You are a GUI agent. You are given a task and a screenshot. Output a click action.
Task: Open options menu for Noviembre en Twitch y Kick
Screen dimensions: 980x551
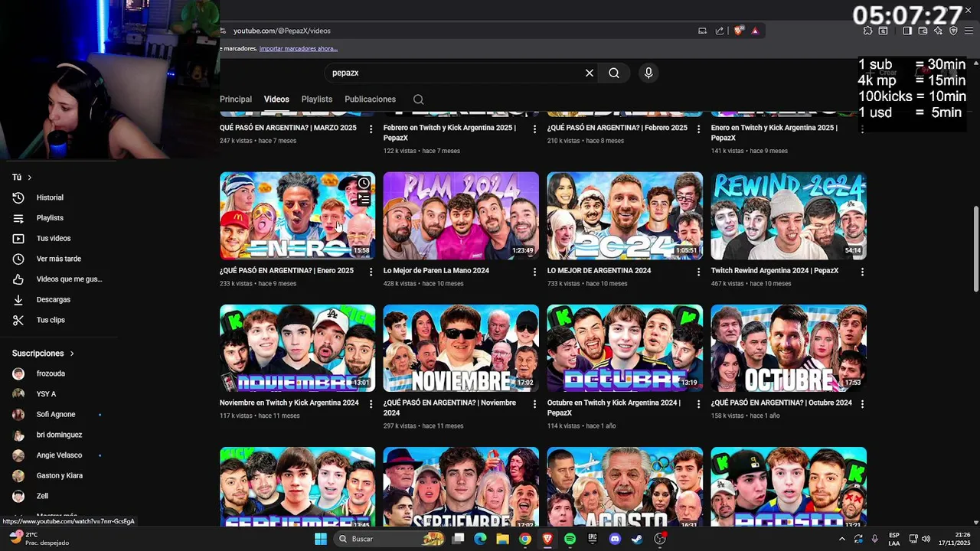371,404
